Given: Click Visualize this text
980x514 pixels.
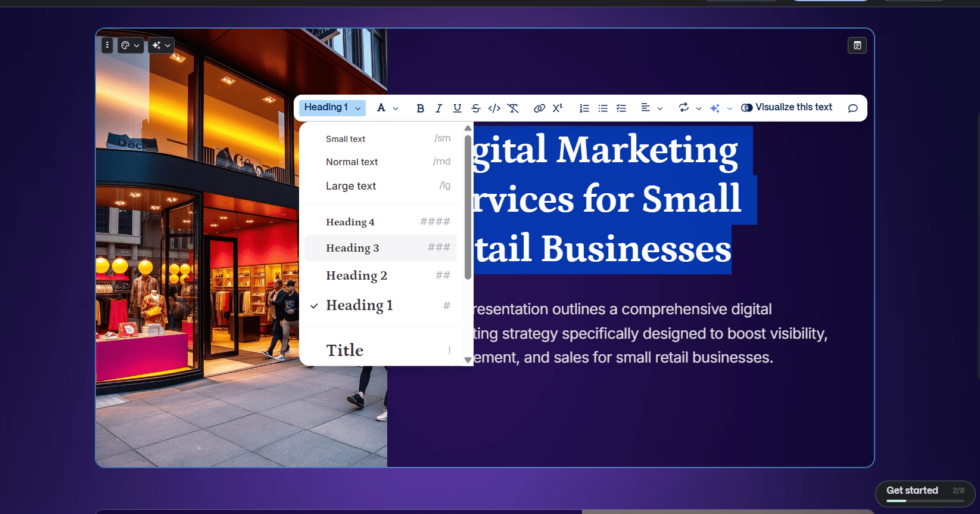Looking at the screenshot, I should [x=786, y=107].
